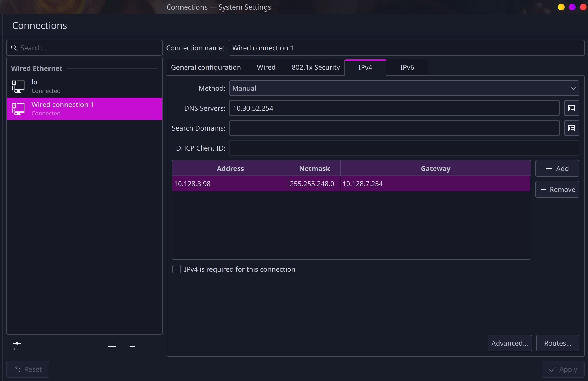Open the DNS Servers list editor icon
This screenshot has height=381, width=588.
[571, 108]
